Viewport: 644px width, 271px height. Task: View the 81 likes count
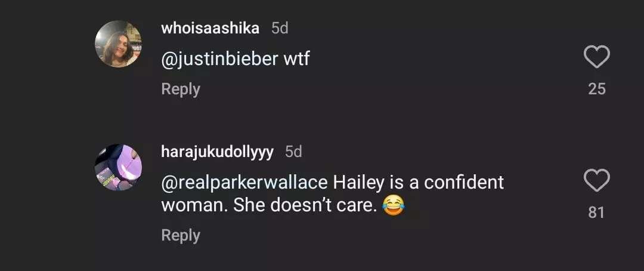pyautogui.click(x=596, y=212)
